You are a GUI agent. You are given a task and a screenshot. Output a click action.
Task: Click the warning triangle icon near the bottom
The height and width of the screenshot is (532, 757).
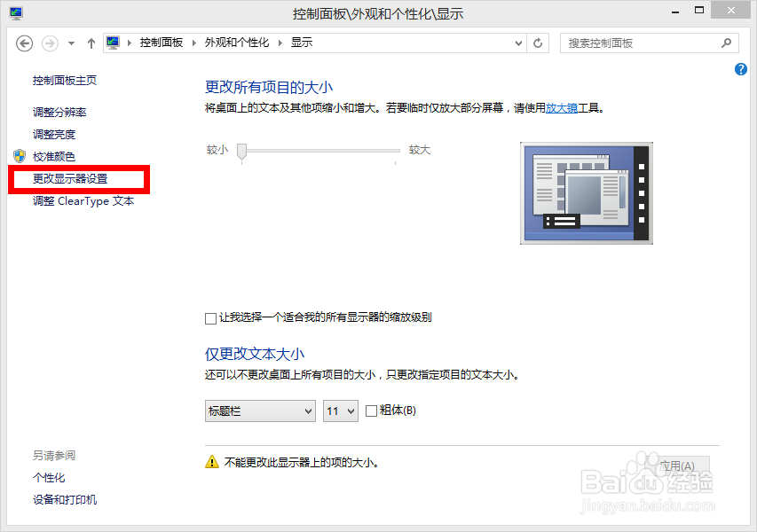point(211,461)
